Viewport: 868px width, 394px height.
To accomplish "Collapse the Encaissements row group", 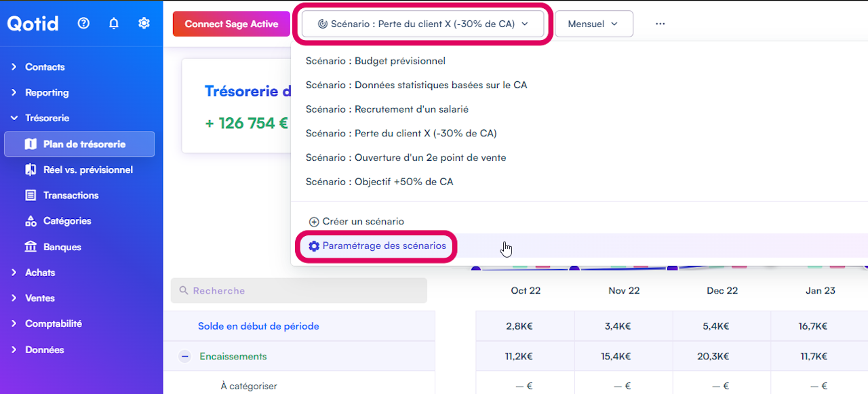I will 184,357.
